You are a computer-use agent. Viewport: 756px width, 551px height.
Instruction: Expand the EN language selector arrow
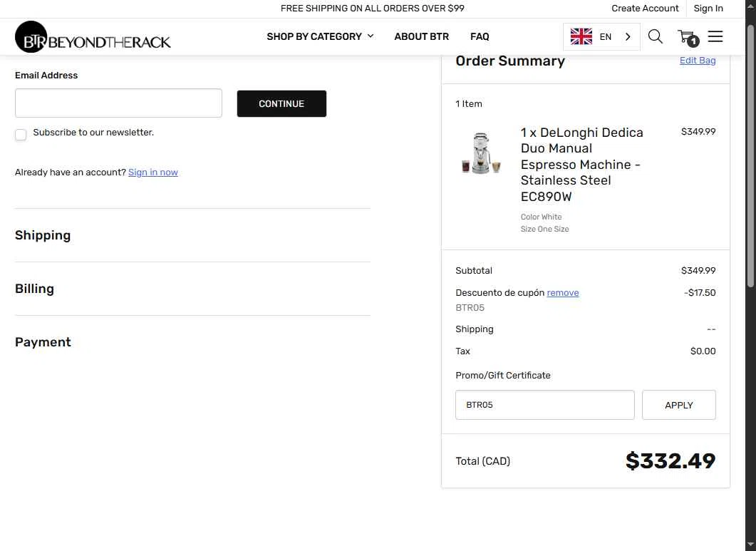coord(627,36)
